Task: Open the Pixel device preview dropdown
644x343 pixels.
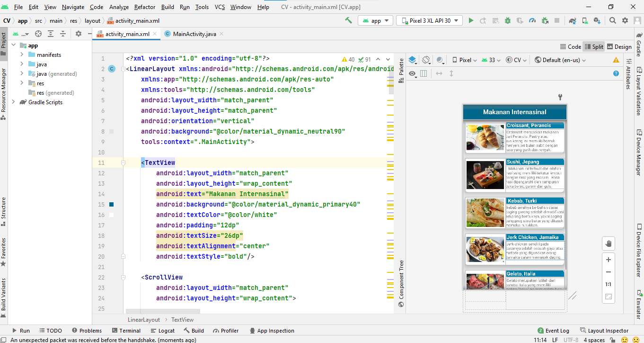Action: pos(465,60)
